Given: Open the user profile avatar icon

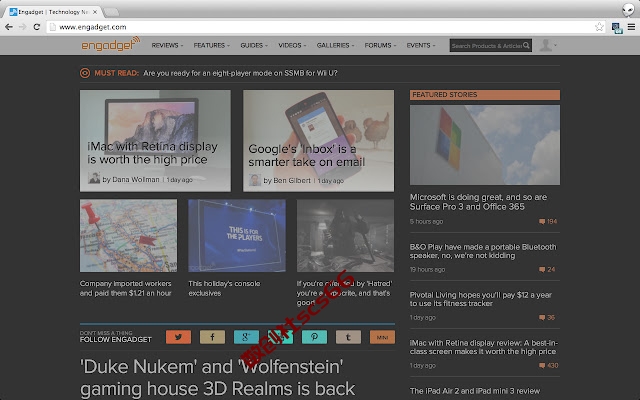Looking at the screenshot, I should tap(546, 45).
